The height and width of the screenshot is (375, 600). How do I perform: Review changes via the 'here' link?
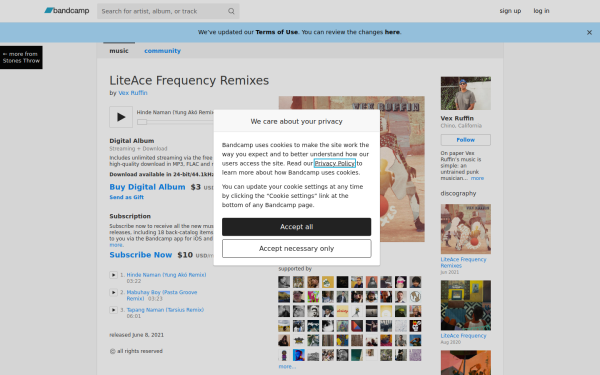392,32
